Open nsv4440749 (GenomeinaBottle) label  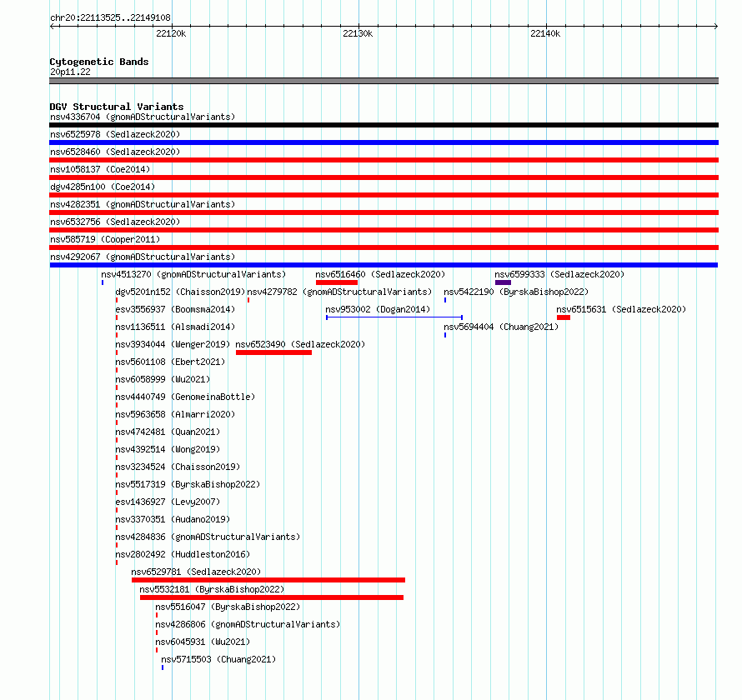pyautogui.click(x=185, y=397)
